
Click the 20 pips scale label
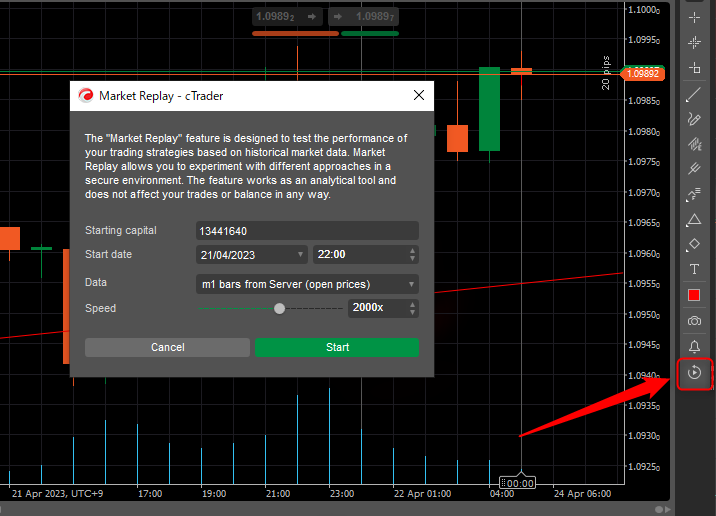[x=605, y=73]
